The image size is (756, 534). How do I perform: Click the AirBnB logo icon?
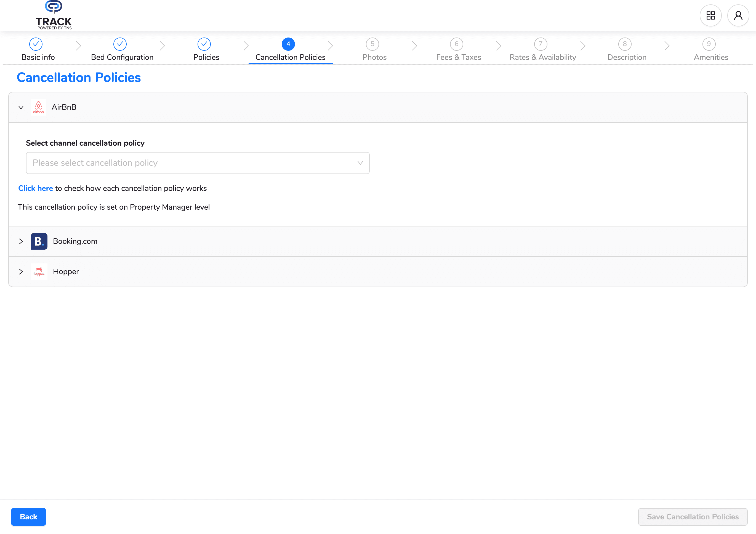39,107
